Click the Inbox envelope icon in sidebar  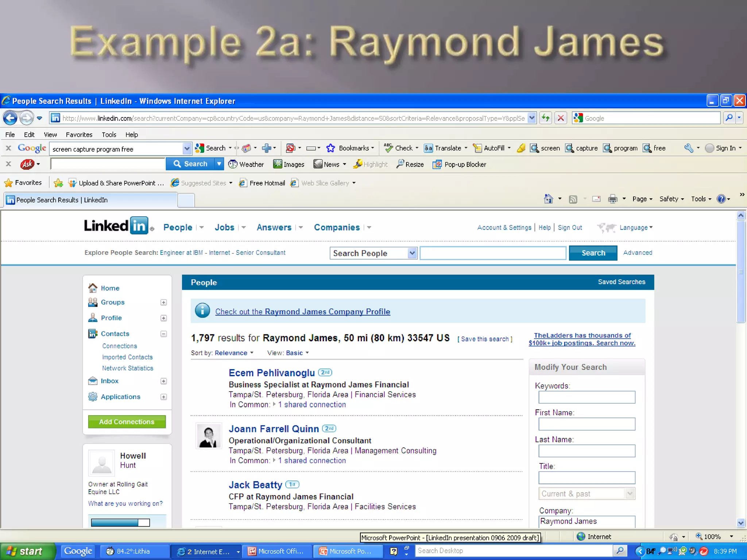pos(93,381)
